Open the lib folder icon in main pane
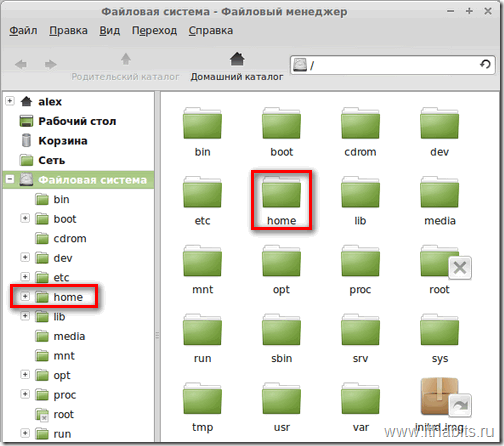 (360, 192)
